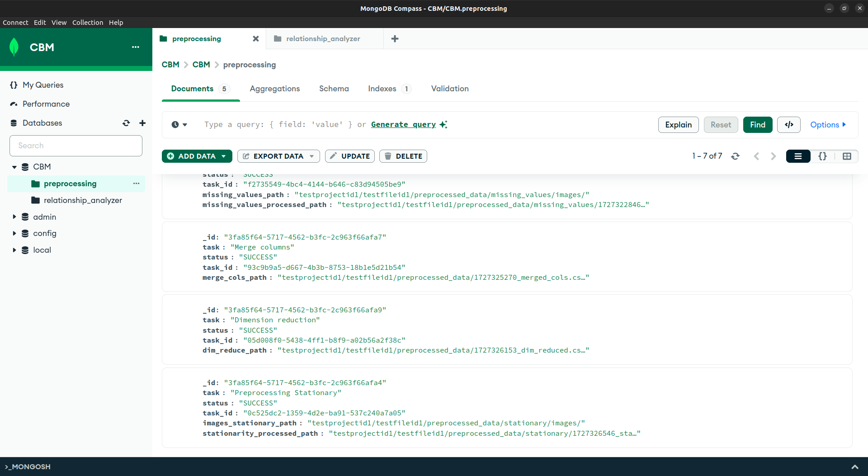The image size is (868, 476).
Task: Switch to the Aggregations tab
Action: coord(274,89)
